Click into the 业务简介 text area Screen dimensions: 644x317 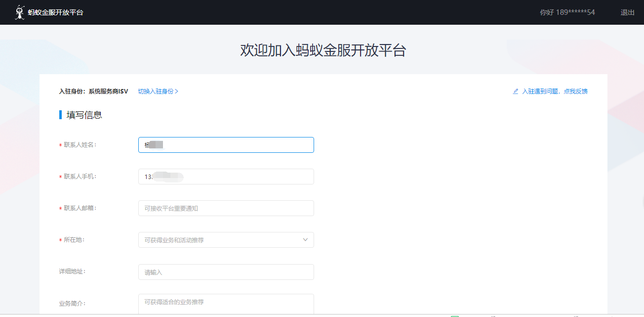pos(226,304)
